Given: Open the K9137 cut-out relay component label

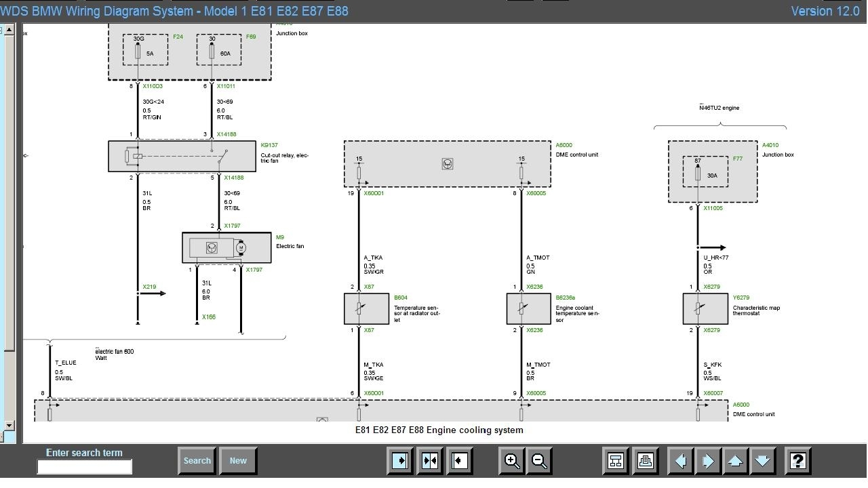Looking at the screenshot, I should tap(269, 145).
